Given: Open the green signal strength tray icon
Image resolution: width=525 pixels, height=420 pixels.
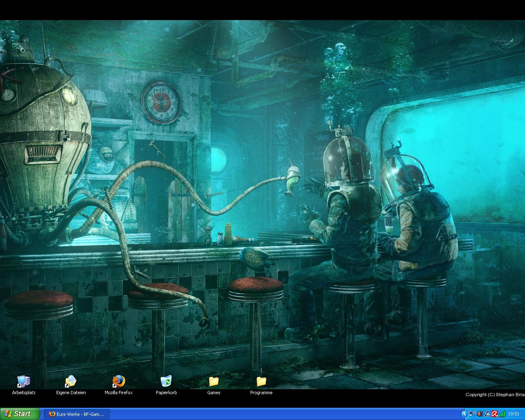Looking at the screenshot, I should (x=502, y=414).
